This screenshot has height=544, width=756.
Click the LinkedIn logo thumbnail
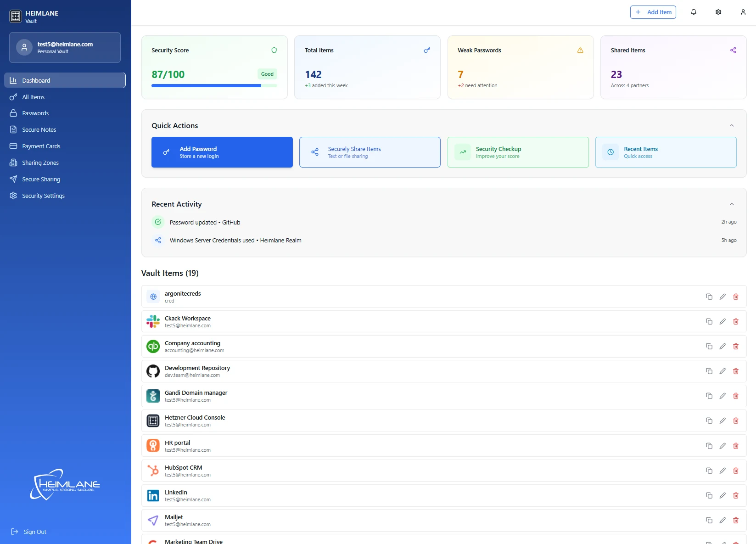point(153,495)
